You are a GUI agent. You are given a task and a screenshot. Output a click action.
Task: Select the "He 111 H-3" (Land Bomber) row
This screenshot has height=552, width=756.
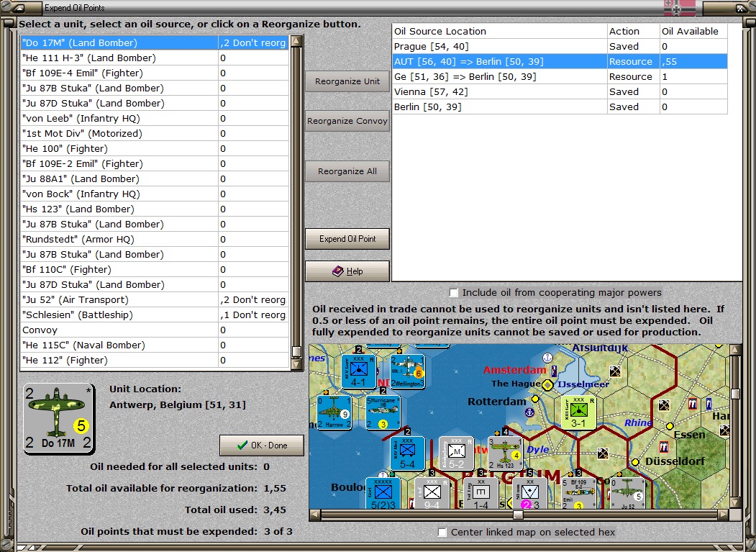tap(155, 58)
